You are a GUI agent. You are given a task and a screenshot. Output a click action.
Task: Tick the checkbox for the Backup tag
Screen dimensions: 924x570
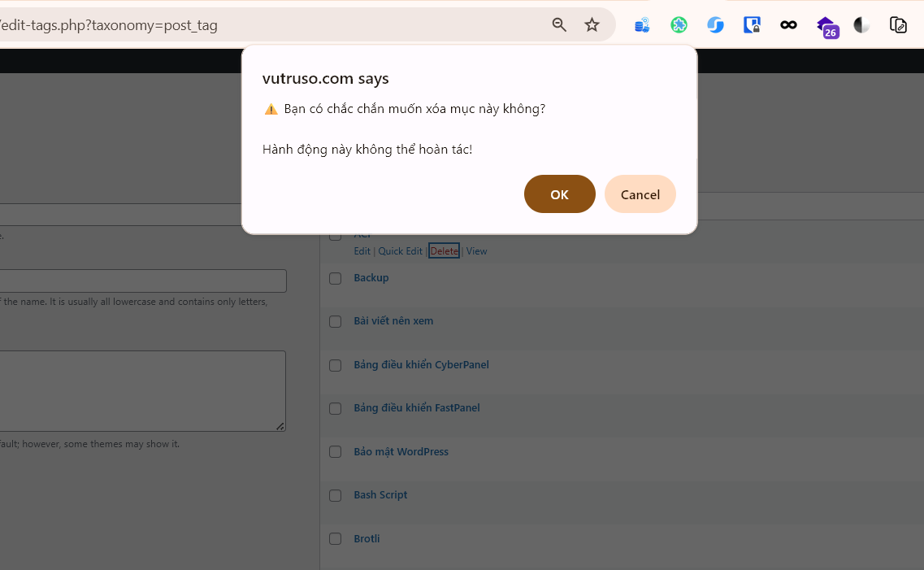(x=335, y=278)
